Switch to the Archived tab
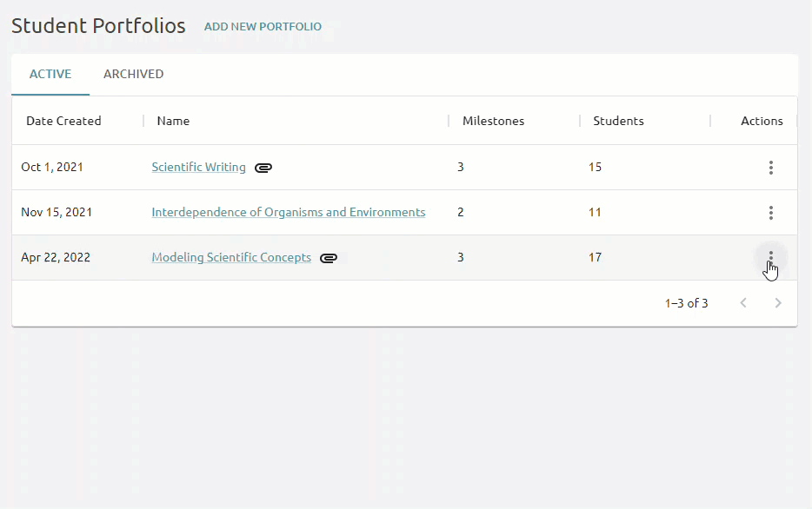 point(134,74)
